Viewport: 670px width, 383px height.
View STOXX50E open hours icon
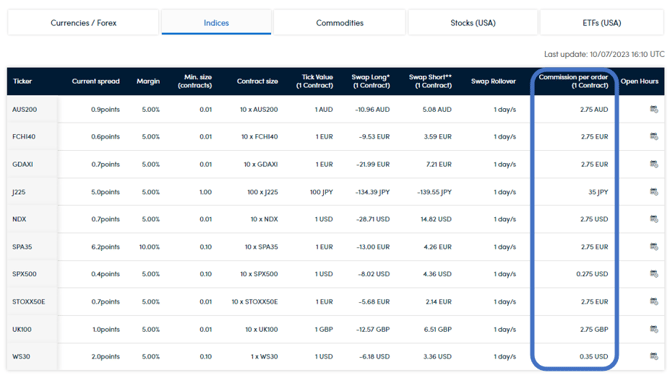pos(654,301)
